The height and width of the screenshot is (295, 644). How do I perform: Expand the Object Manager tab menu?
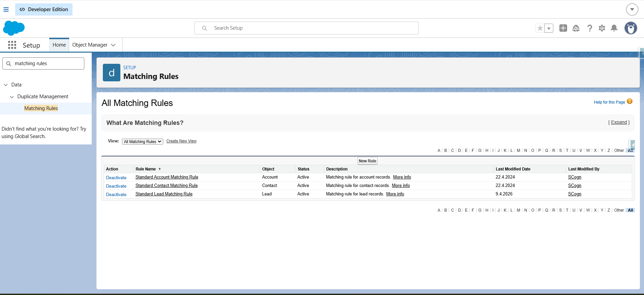point(113,45)
